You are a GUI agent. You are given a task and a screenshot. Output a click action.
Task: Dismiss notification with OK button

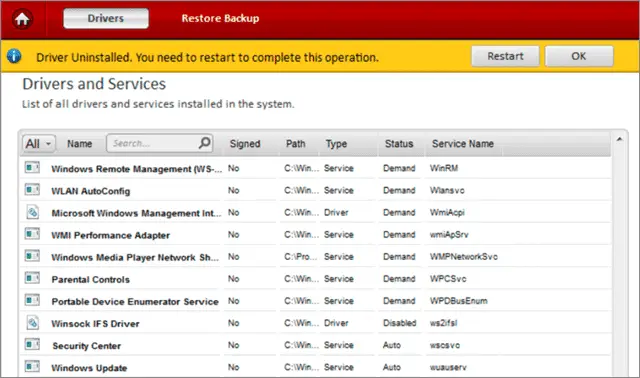[x=579, y=56]
